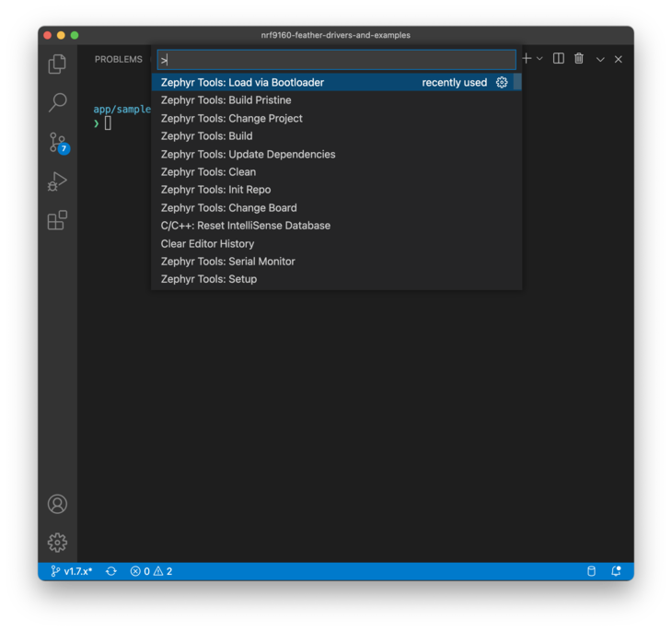Click the command list scrollbar thumb

(517, 81)
